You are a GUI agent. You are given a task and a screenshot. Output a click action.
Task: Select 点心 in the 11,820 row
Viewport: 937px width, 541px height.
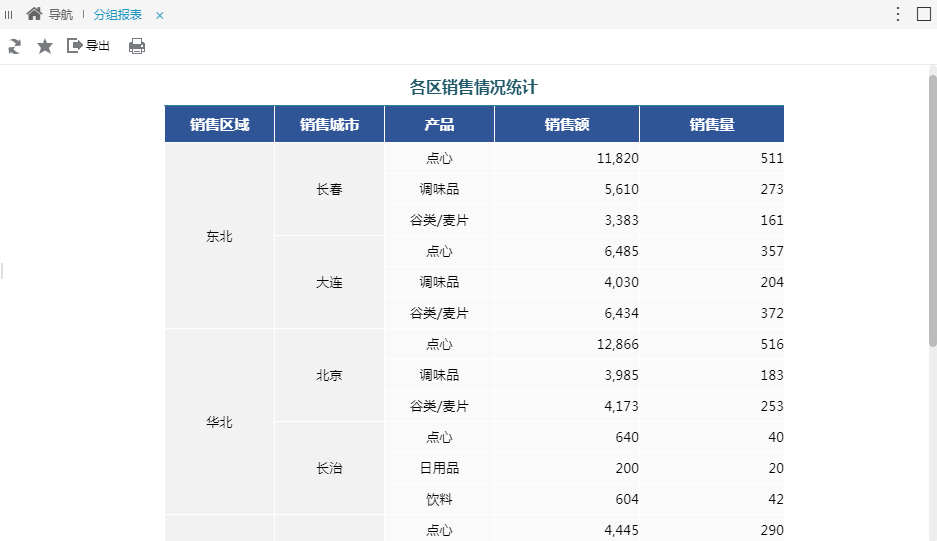(x=439, y=158)
